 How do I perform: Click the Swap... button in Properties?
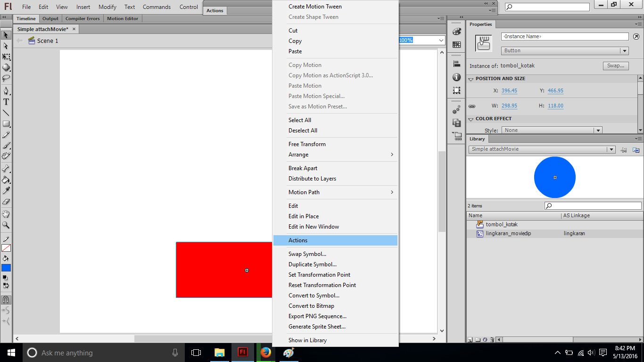[x=615, y=66]
